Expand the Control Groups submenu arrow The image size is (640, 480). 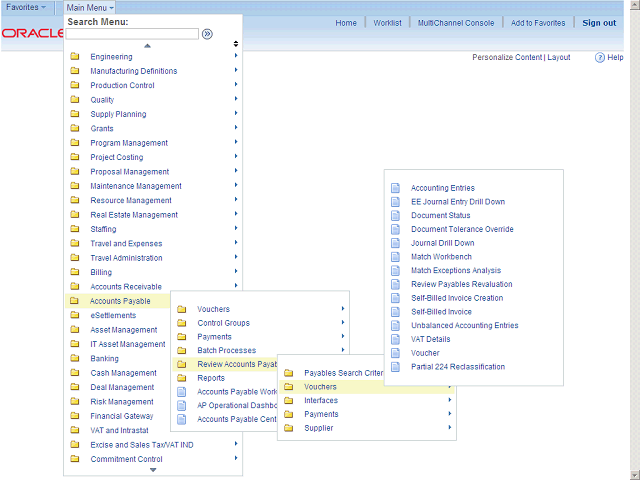[342, 323]
